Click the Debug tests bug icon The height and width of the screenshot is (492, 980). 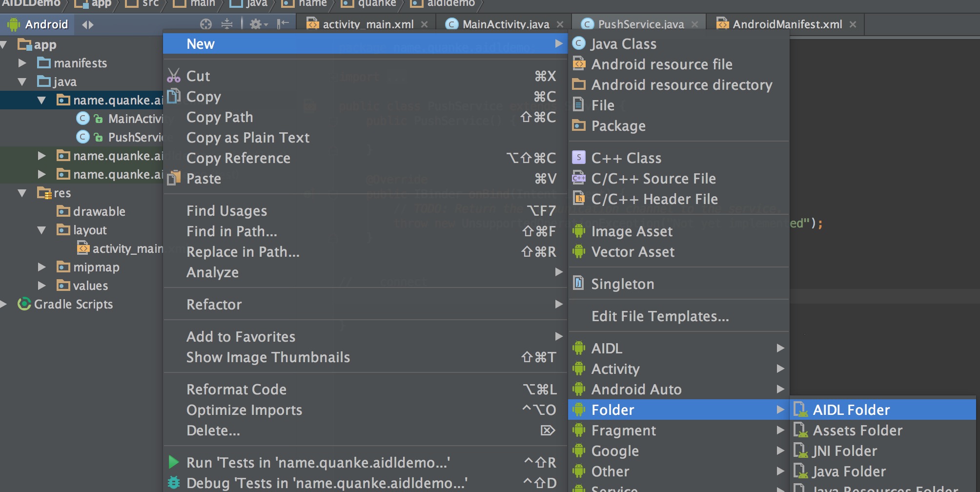(173, 483)
